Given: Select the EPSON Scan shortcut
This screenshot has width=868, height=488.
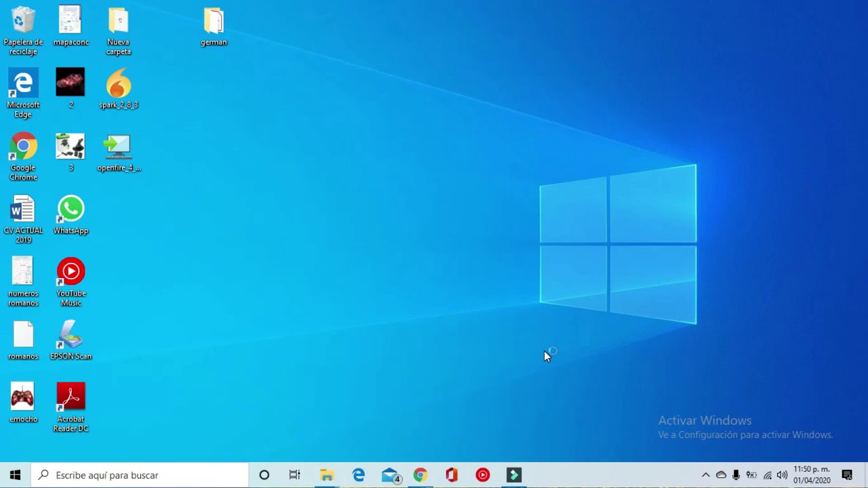Looking at the screenshot, I should click(71, 340).
